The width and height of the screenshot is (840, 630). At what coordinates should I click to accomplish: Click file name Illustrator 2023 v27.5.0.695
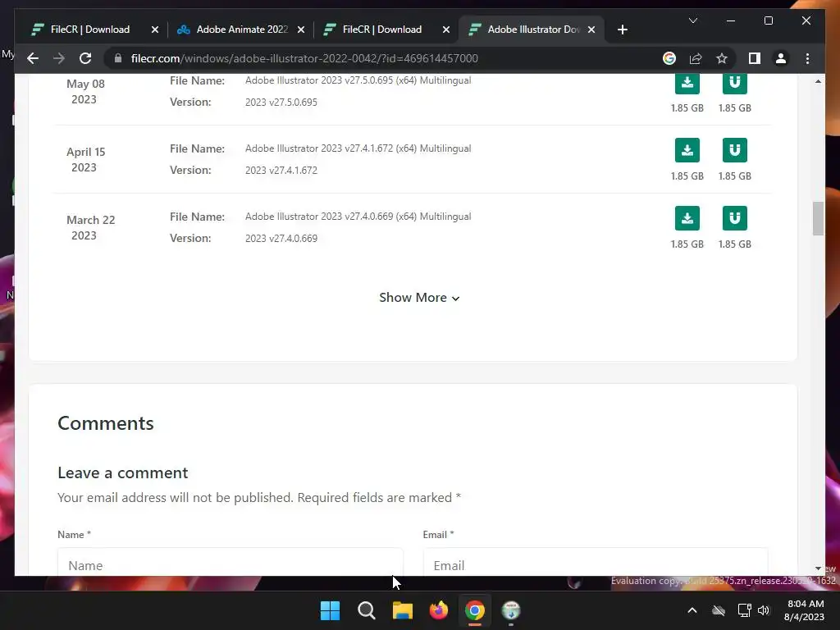[x=358, y=80]
